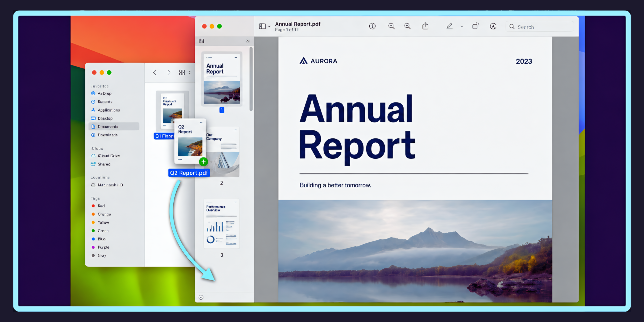Viewport: 644px width, 322px height.
Task: Click the 'Page 1 of 12' subtitle
Action: [287, 30]
